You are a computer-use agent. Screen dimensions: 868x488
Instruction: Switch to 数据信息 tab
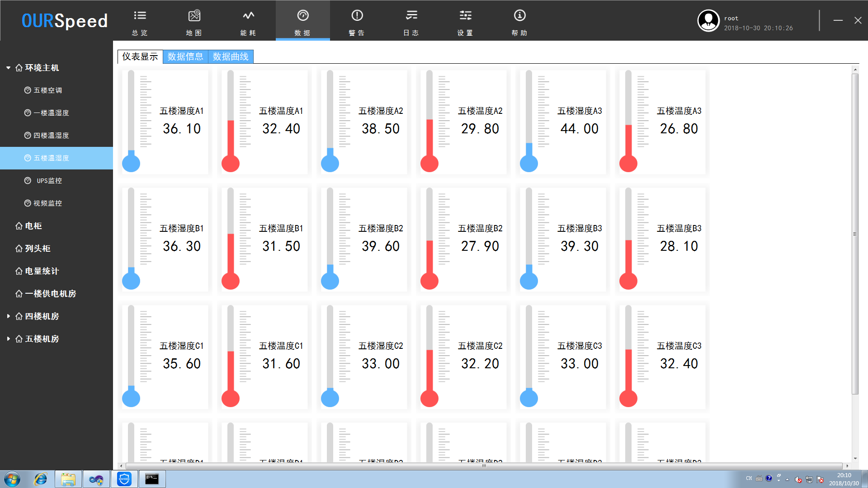pyautogui.click(x=185, y=56)
